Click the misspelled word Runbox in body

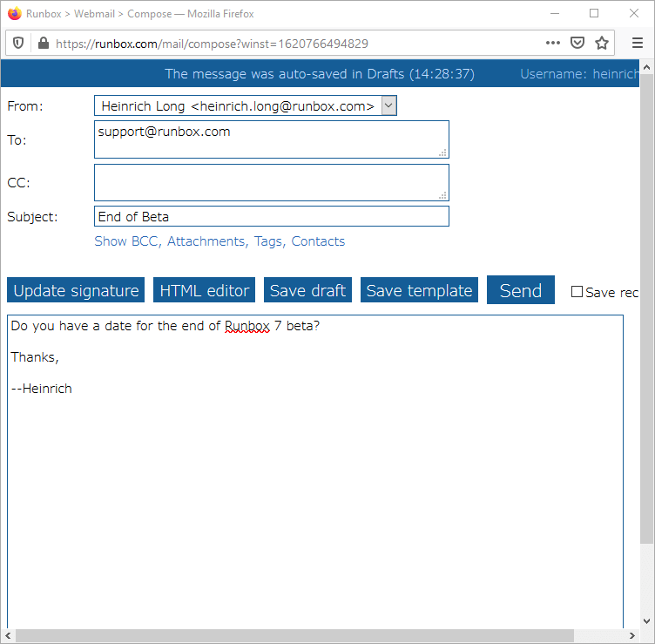[x=247, y=326]
